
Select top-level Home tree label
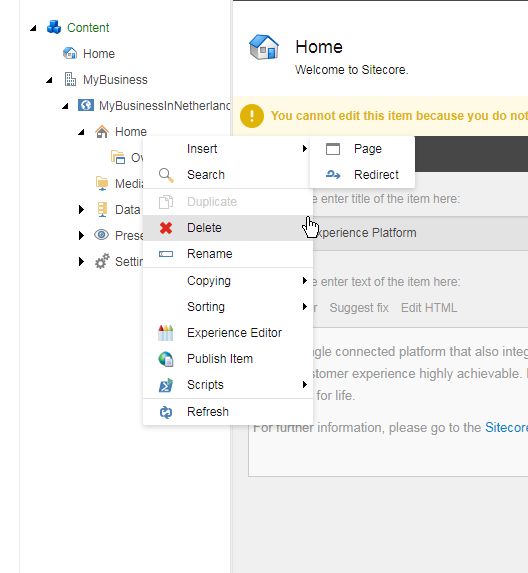coord(99,54)
